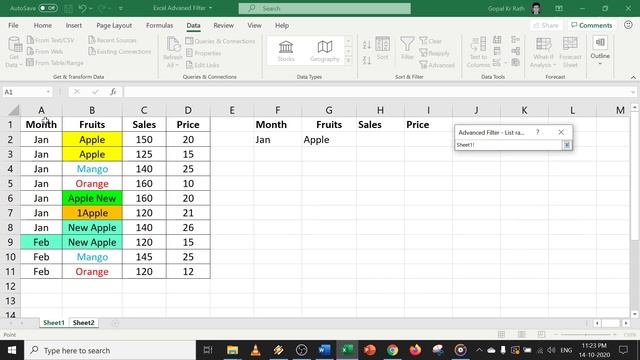Image resolution: width=640 pixels, height=360 pixels.
Task: Toggle the AutoSave switch
Action: point(48,8)
